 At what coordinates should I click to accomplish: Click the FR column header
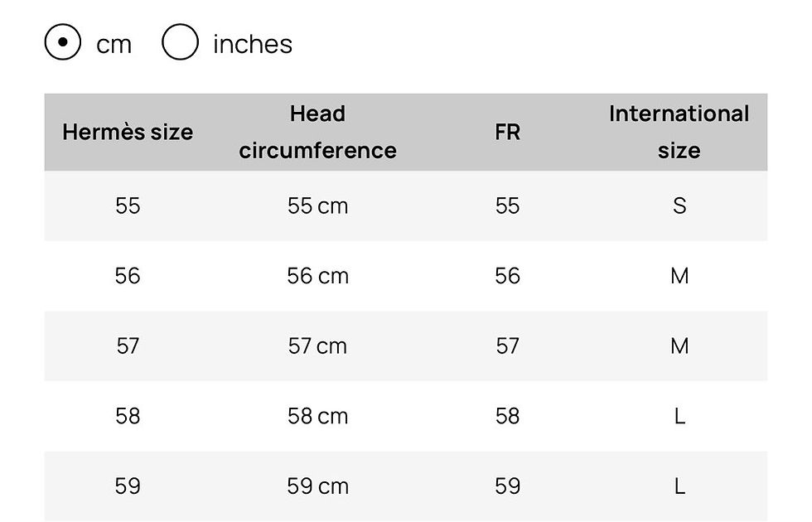point(507,132)
